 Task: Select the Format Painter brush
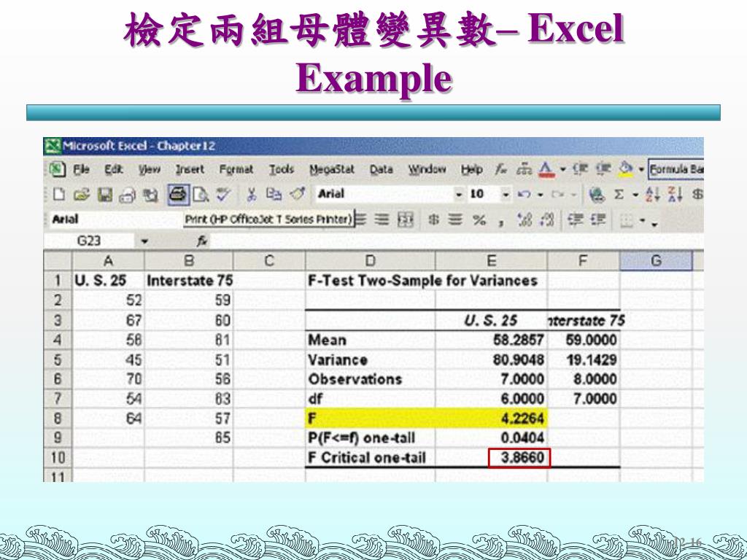pyautogui.click(x=298, y=194)
